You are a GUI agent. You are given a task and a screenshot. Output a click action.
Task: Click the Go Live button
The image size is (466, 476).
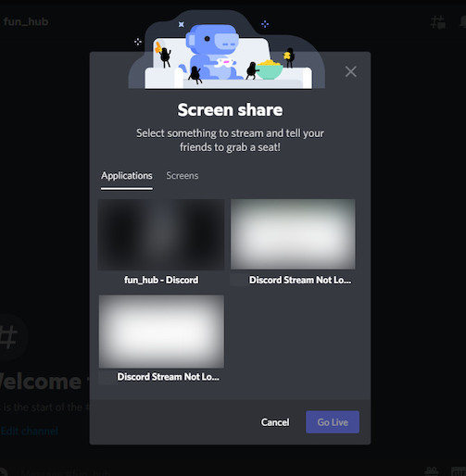[x=333, y=422]
